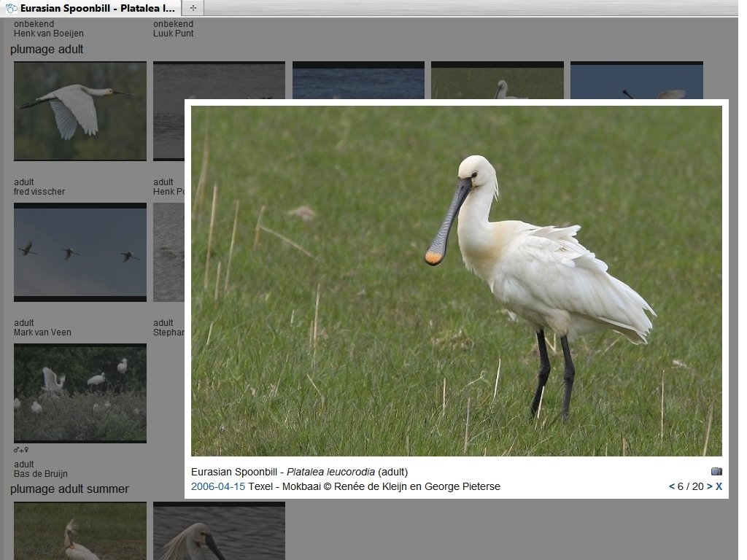Click photographer name Henk van Boeijen
Viewport: 747px width, 560px height.
pyautogui.click(x=49, y=34)
